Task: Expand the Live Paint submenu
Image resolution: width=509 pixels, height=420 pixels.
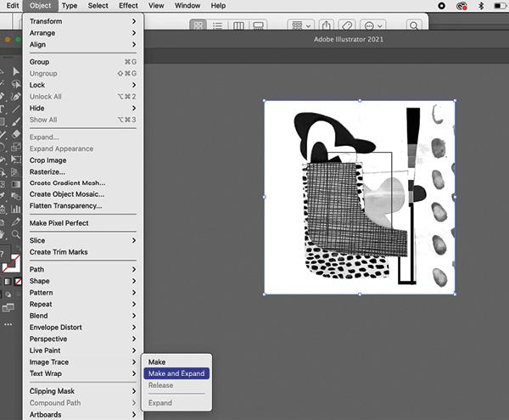Action: coord(83,350)
